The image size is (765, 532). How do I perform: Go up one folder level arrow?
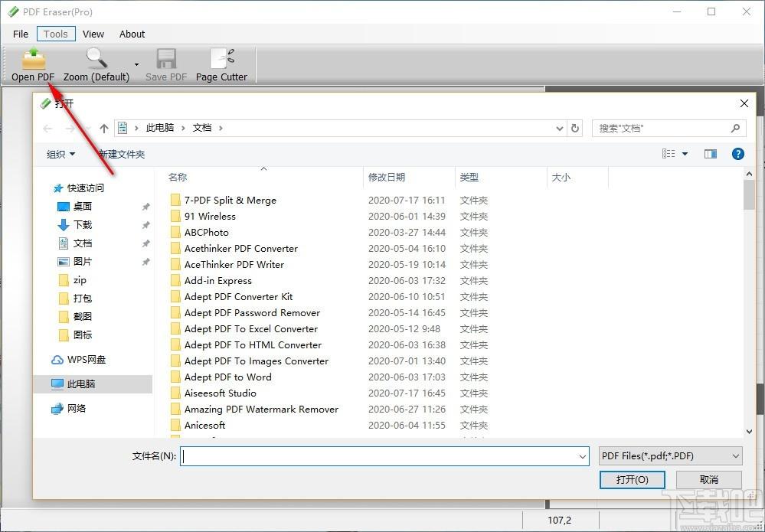coord(104,129)
